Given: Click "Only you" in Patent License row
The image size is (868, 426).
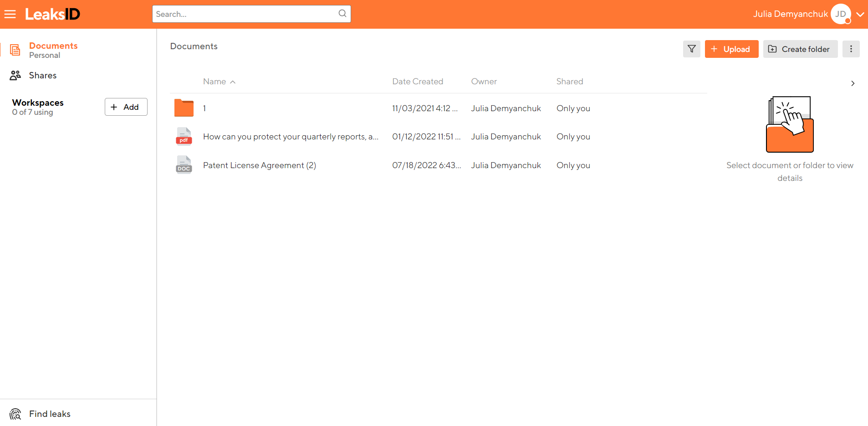Looking at the screenshot, I should (x=573, y=165).
